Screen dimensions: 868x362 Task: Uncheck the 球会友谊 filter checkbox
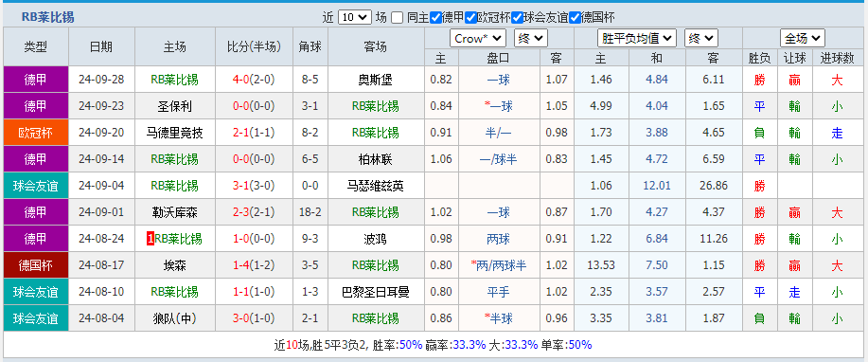click(x=518, y=18)
